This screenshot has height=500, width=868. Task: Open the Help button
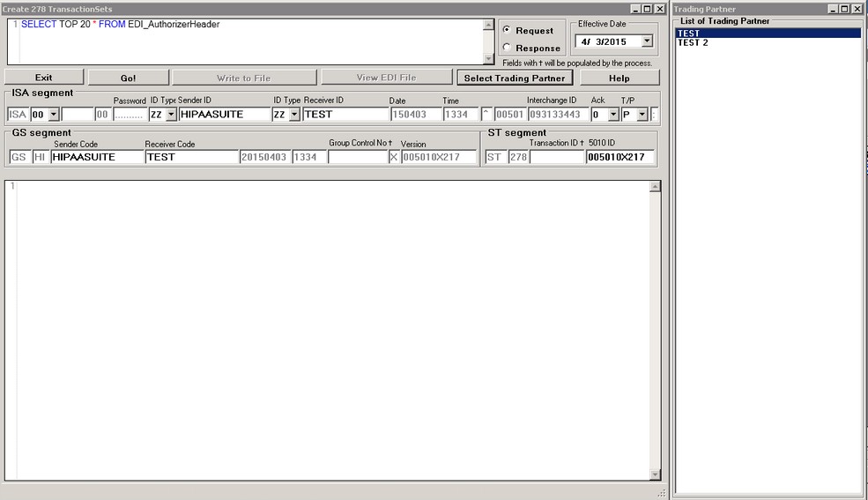[619, 78]
